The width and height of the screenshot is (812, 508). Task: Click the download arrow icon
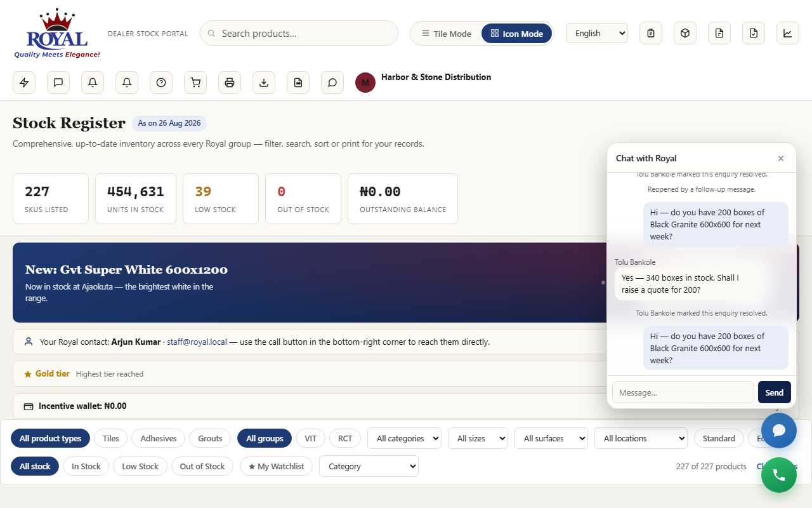pyautogui.click(x=264, y=83)
